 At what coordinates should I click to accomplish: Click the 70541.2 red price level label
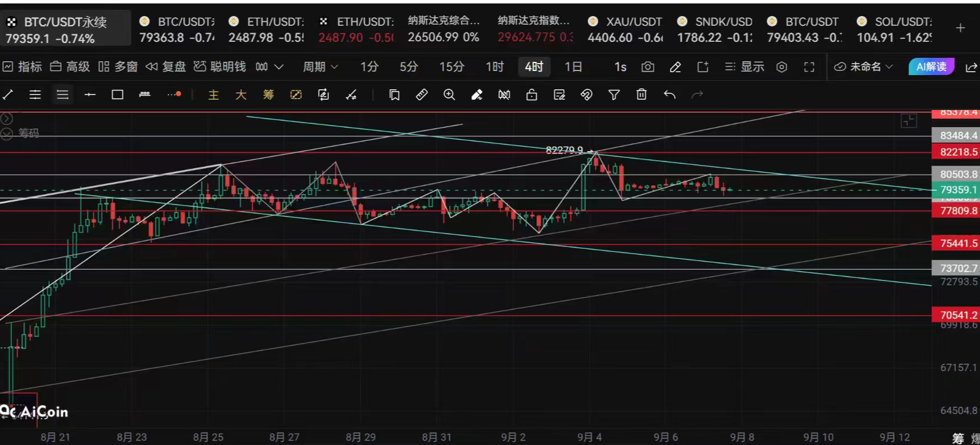click(956, 315)
